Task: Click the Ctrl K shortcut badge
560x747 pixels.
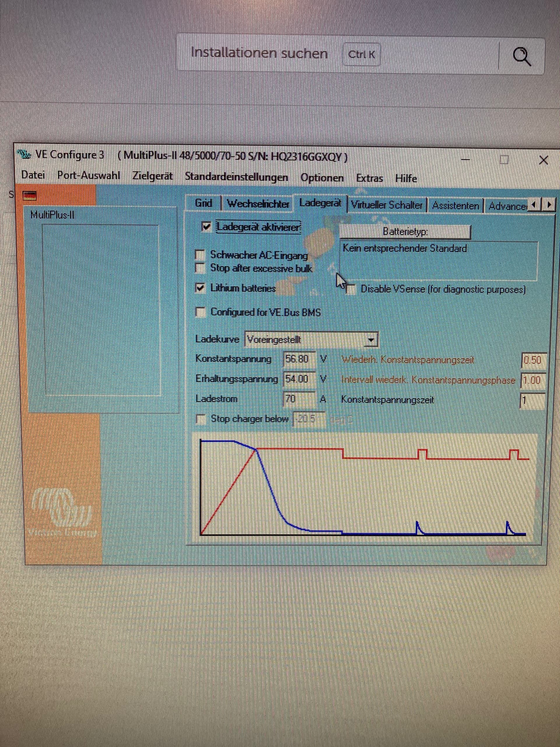Action: (361, 54)
